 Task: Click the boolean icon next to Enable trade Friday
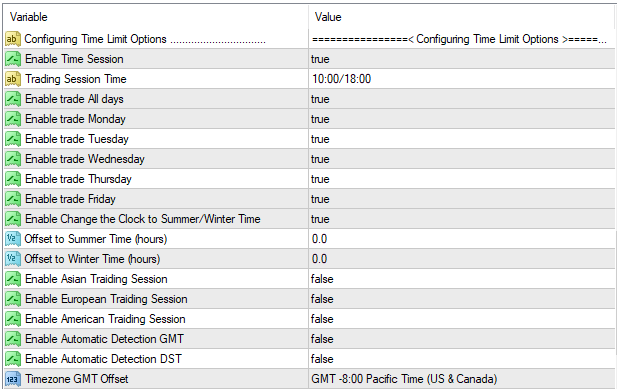click(13, 199)
